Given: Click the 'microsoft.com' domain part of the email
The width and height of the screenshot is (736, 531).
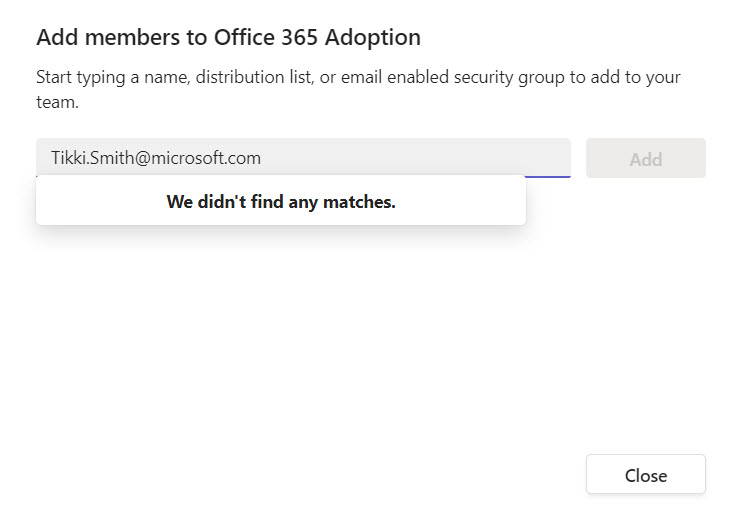Looking at the screenshot, I should (x=206, y=158).
